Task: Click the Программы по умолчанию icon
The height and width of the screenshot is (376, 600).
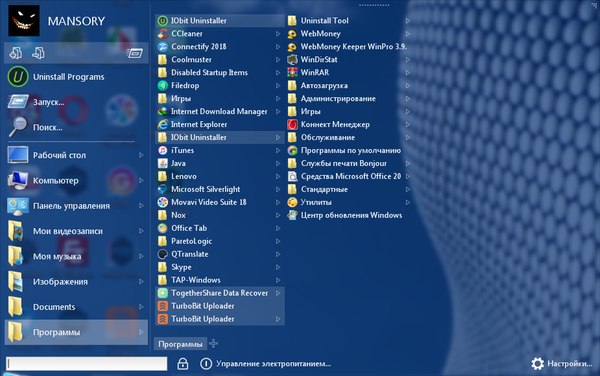Action: coord(292,150)
